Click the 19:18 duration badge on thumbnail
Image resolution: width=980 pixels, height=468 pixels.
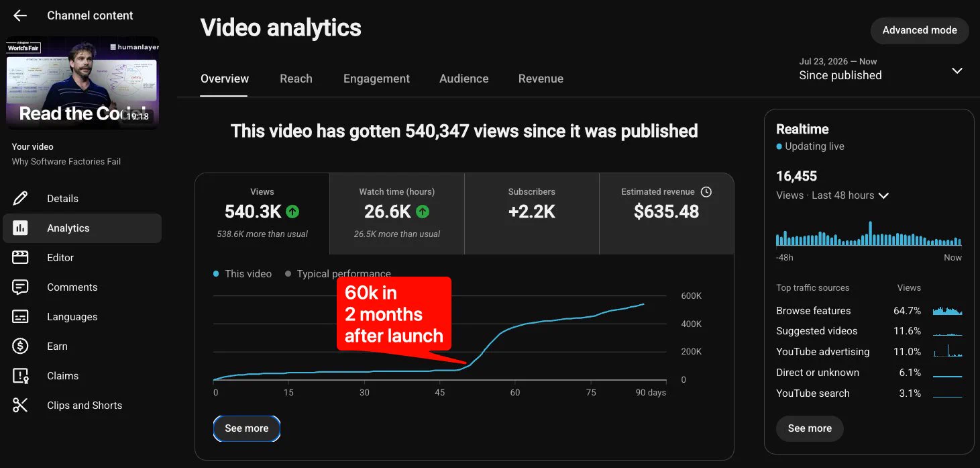point(138,116)
